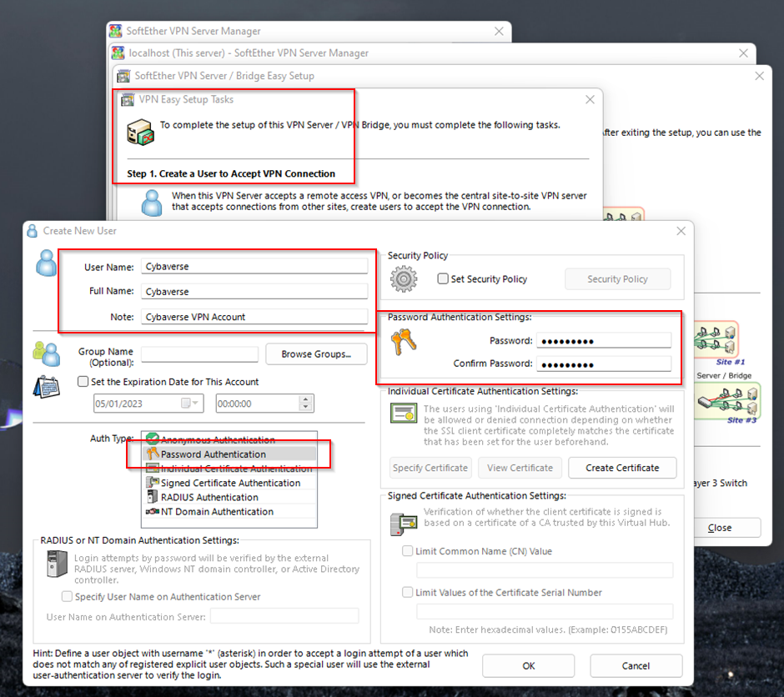The height and width of the screenshot is (697, 784).
Task: Click Specify Certificate button
Action: click(x=430, y=468)
